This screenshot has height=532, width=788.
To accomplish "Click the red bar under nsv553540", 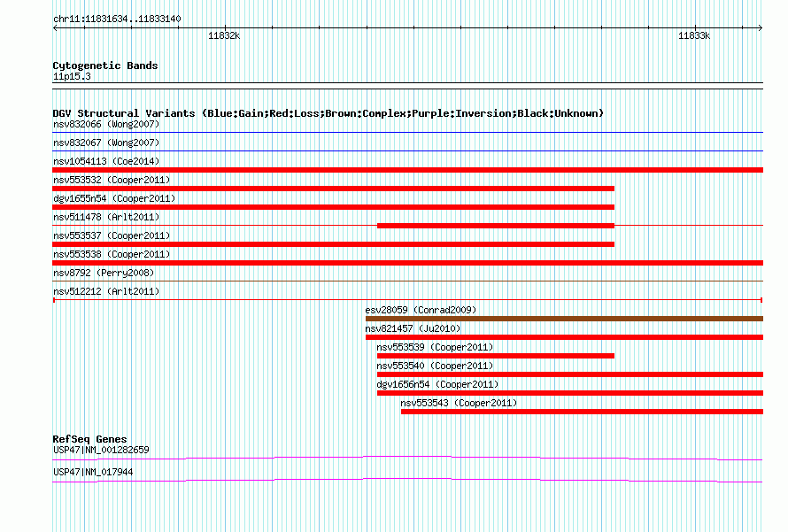I will pos(570,374).
